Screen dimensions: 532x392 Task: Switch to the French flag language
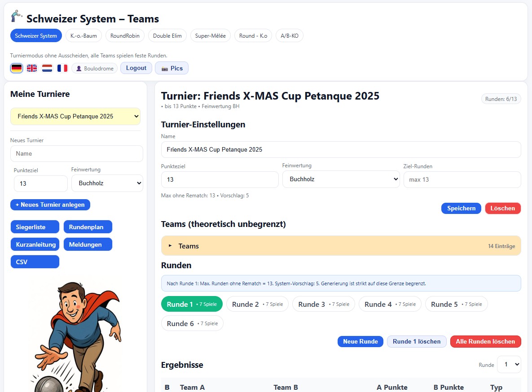click(62, 68)
